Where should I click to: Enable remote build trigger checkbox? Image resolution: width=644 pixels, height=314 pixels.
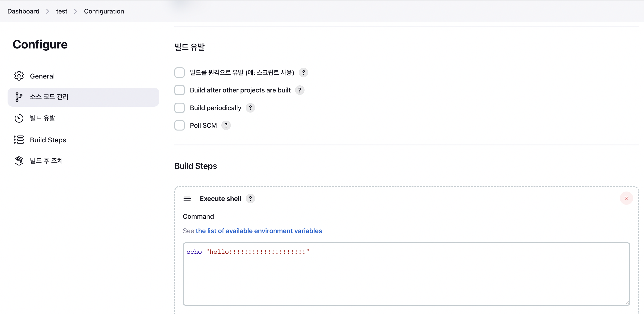click(x=180, y=73)
